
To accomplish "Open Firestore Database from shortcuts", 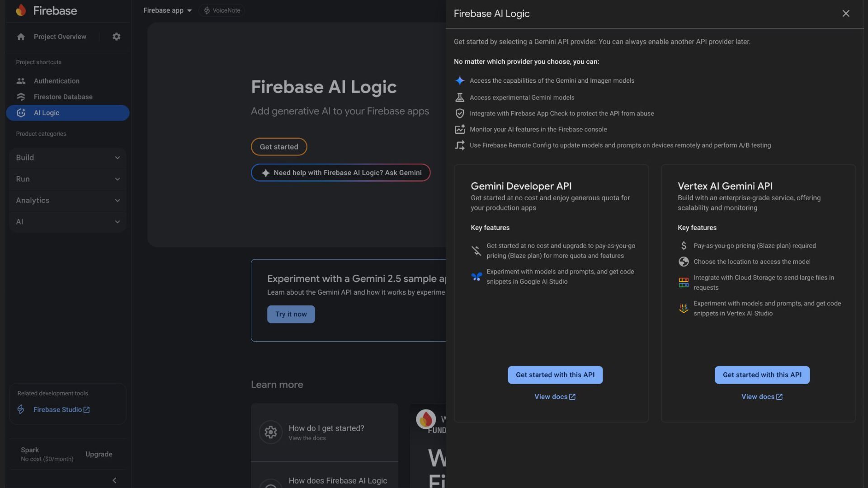I will [63, 97].
